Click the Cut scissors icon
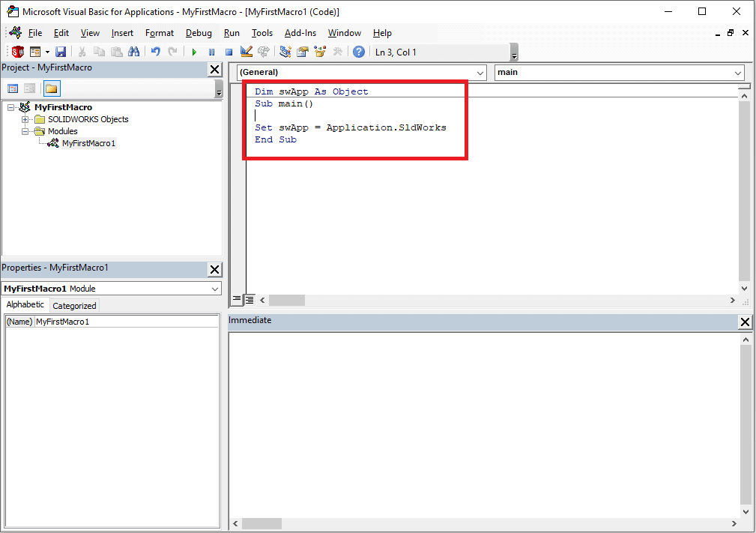 click(x=82, y=52)
